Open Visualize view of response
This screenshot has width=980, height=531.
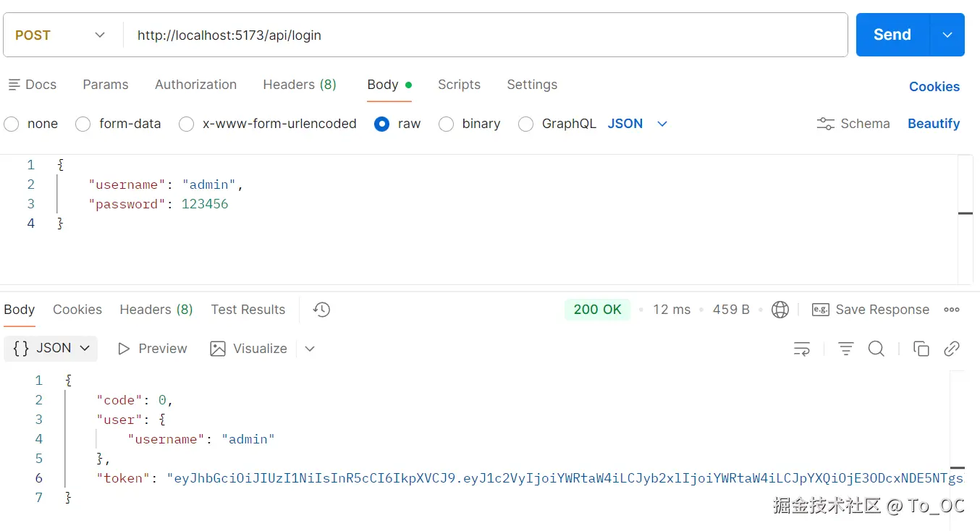coord(249,349)
